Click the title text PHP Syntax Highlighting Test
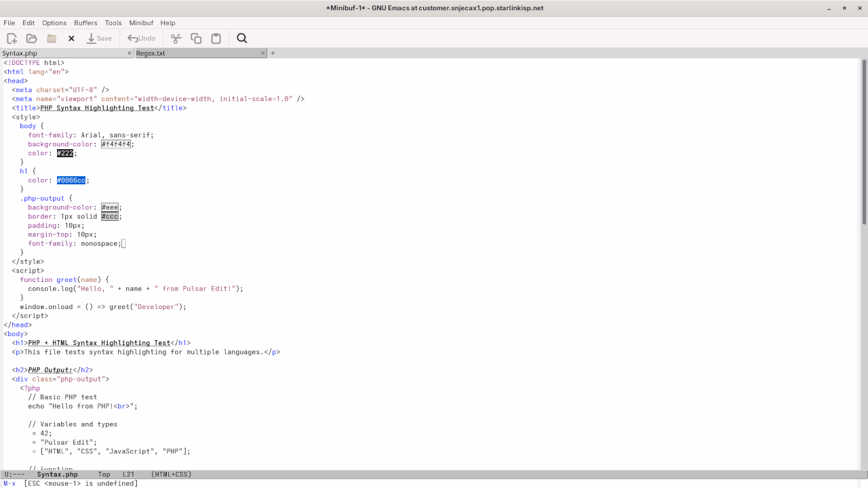Screen dimensions: 868x488 pos(97,108)
